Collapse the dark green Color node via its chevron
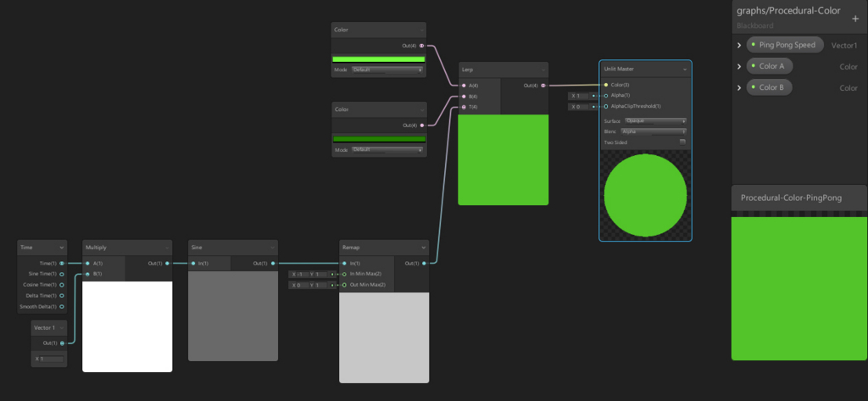The height and width of the screenshot is (401, 868). [422, 109]
